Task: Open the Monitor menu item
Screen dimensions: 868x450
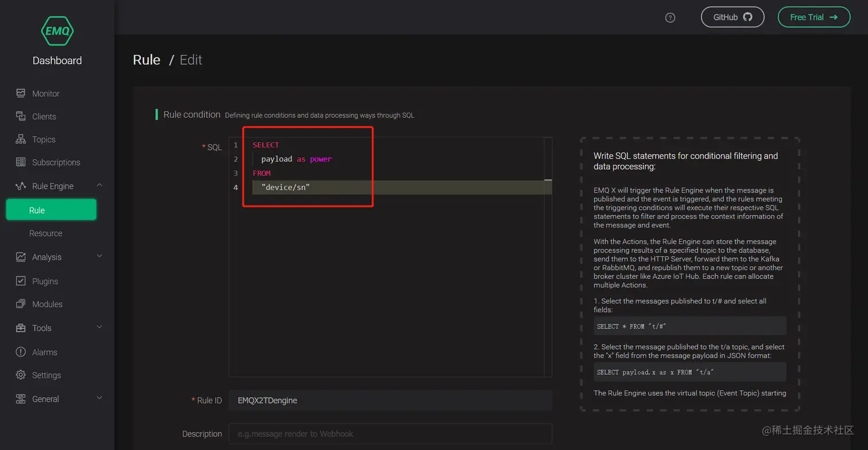Action: (46, 94)
